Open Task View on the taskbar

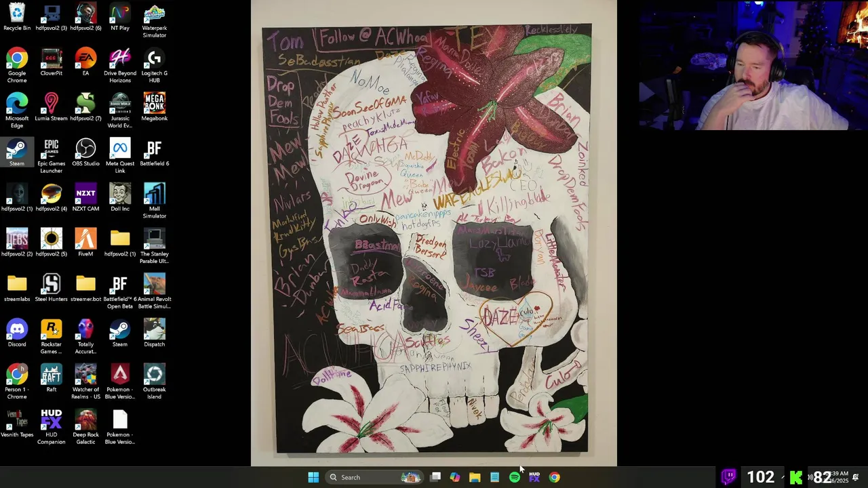435,477
